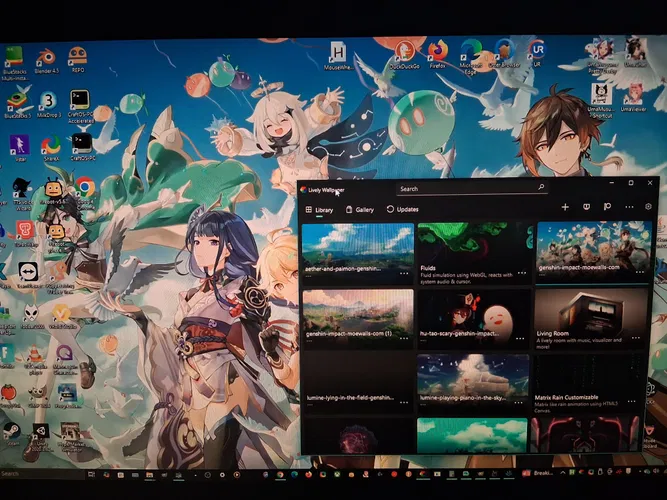Open options menu on lumine-lying-in-the-field card
This screenshot has height=500, width=667.
click(x=403, y=402)
